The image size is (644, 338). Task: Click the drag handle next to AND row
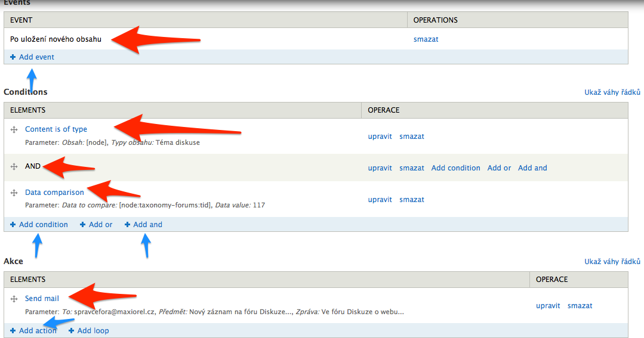point(14,167)
